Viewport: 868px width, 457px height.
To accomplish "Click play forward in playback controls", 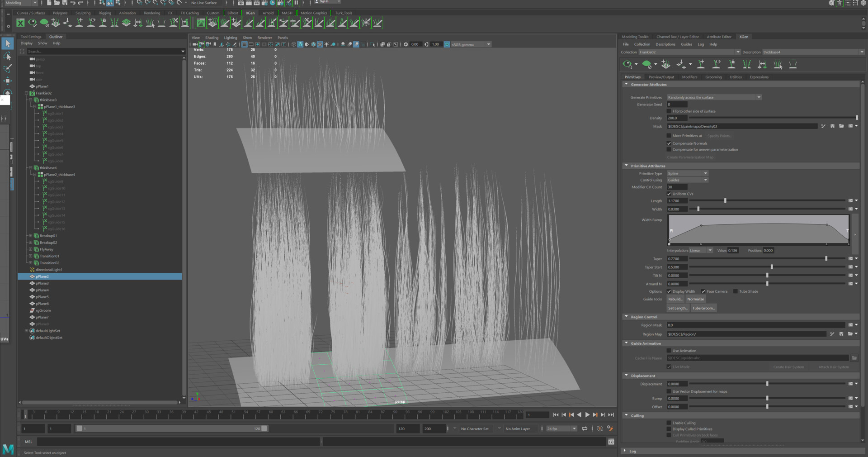I will click(x=587, y=415).
